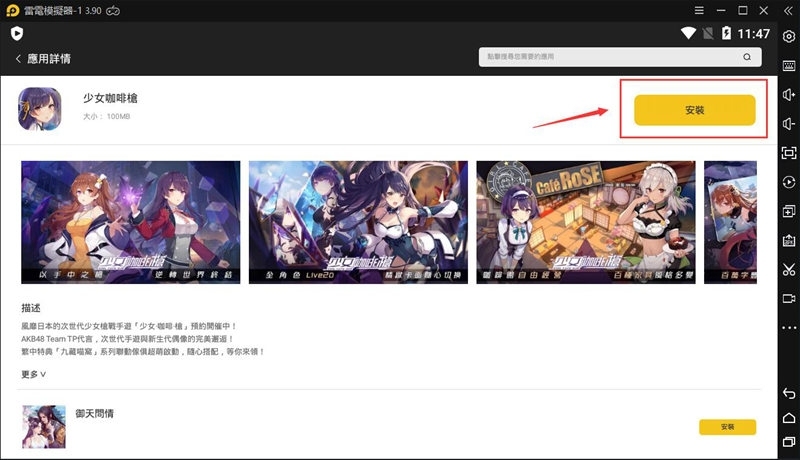Collapse sidebar with double chevron
The image size is (800, 460).
tap(788, 10)
